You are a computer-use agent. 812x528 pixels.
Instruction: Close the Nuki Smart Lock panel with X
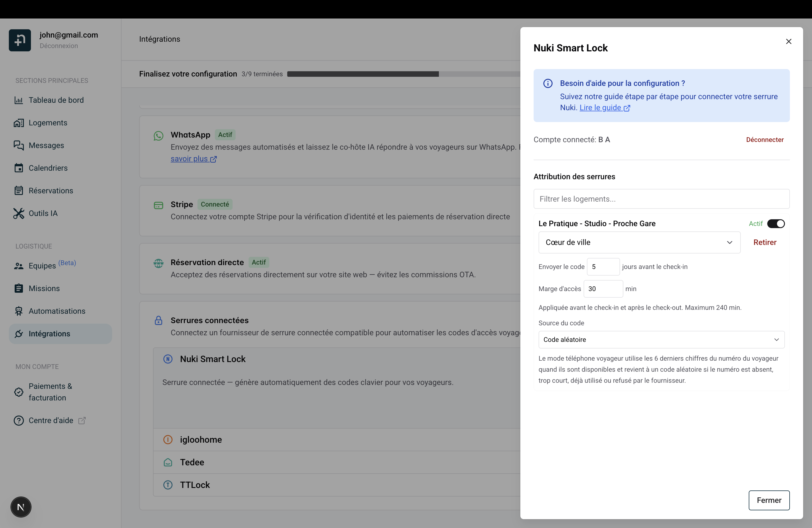pos(789,41)
